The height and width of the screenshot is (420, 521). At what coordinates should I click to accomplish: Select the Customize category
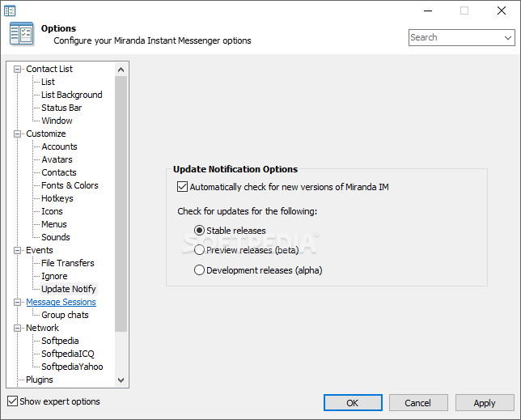(46, 134)
